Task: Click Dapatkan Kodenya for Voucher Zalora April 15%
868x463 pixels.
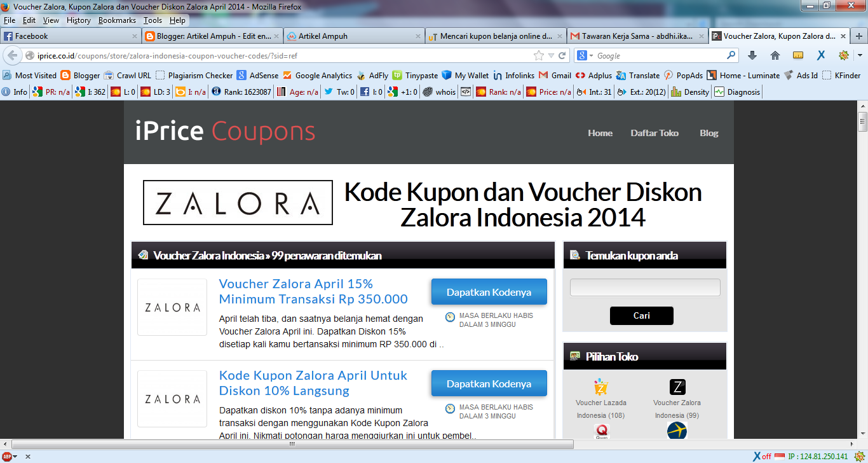Action: pyautogui.click(x=489, y=292)
